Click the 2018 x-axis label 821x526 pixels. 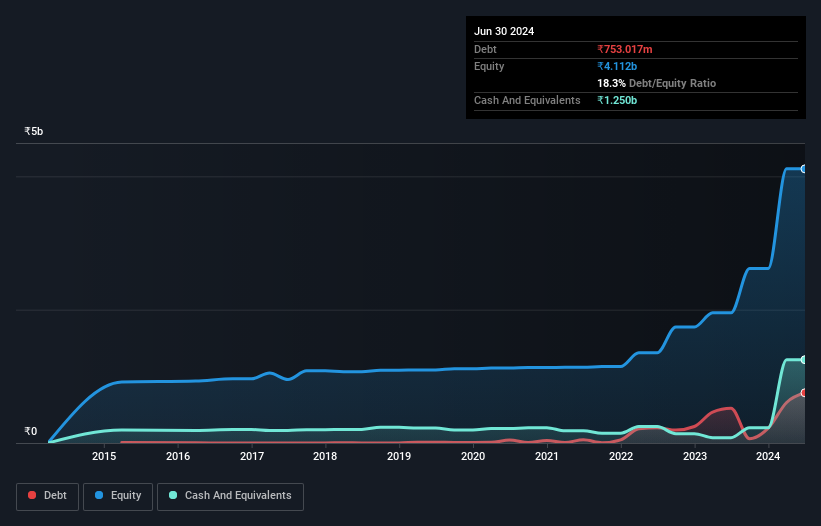tap(325, 456)
